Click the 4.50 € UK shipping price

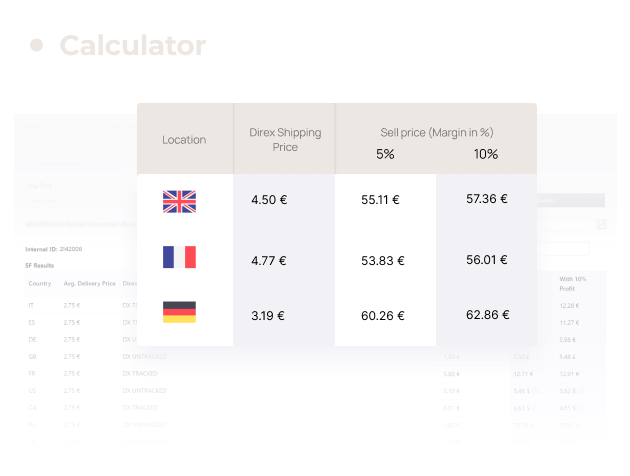pos(269,200)
